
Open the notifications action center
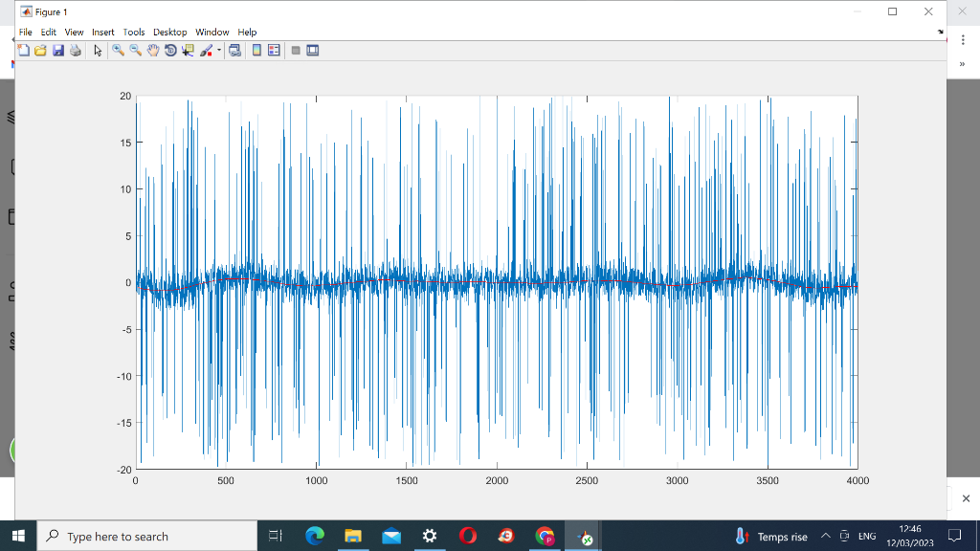pyautogui.click(x=954, y=536)
